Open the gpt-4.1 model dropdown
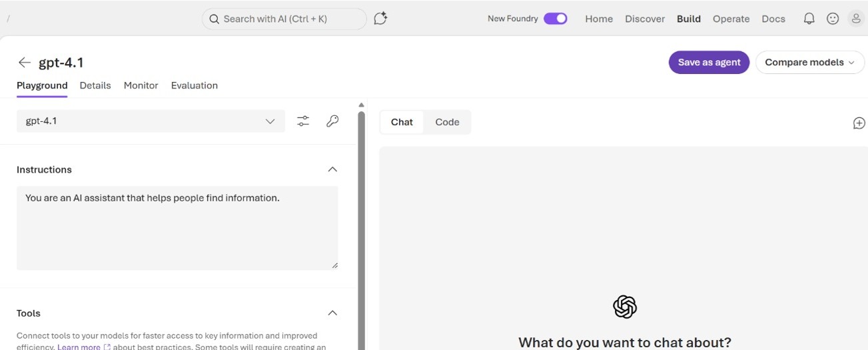 [x=151, y=121]
